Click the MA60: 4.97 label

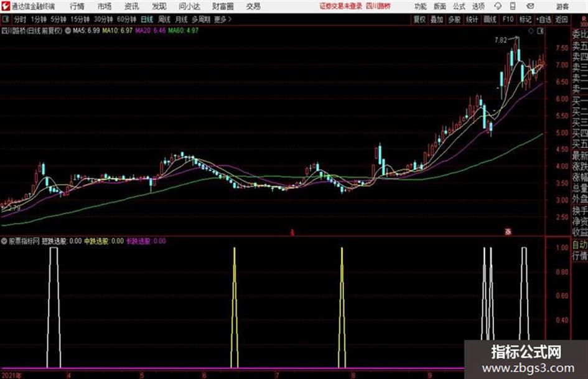pos(184,30)
